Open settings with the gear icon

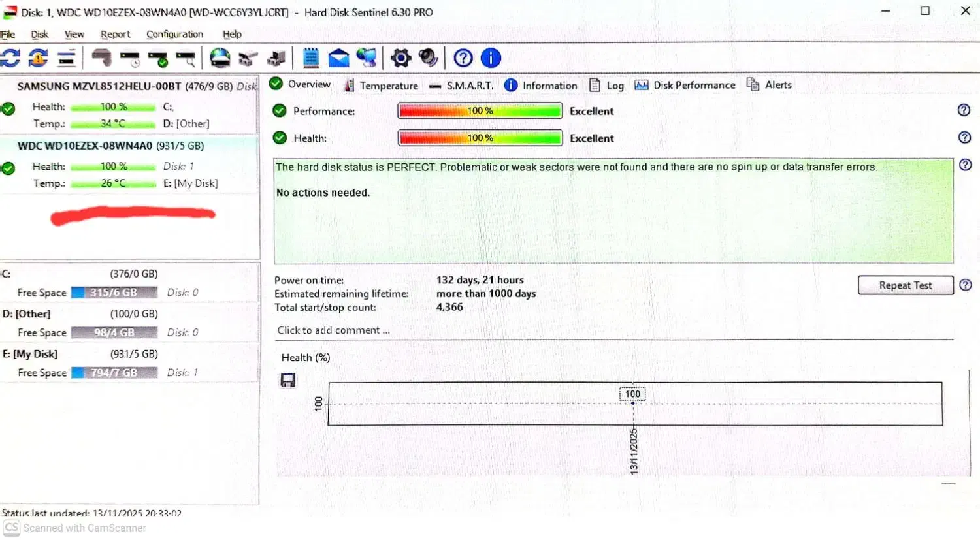point(400,58)
